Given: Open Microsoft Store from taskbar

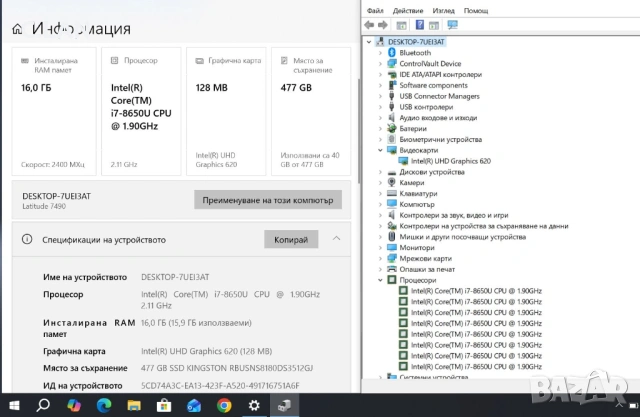Looking at the screenshot, I should (x=164, y=405).
